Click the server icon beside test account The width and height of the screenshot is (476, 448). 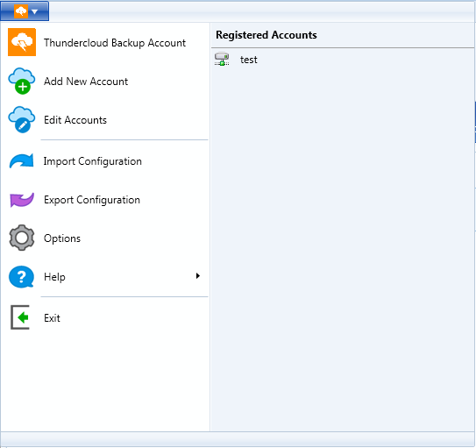click(222, 59)
